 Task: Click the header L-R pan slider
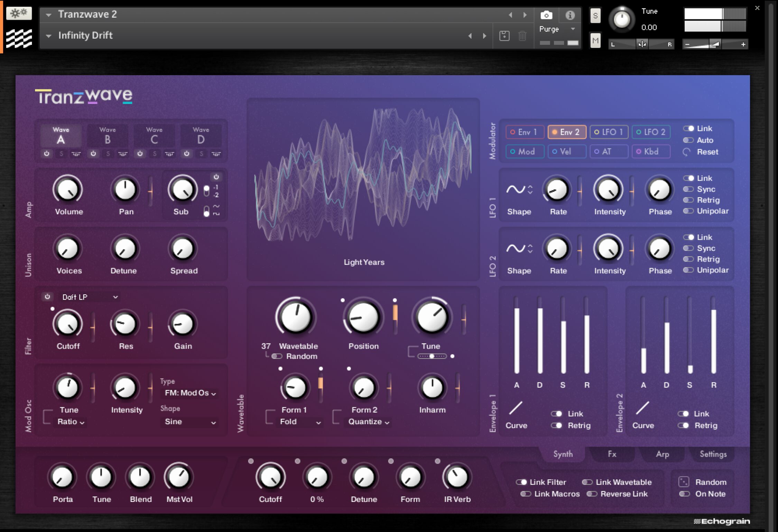(x=641, y=44)
